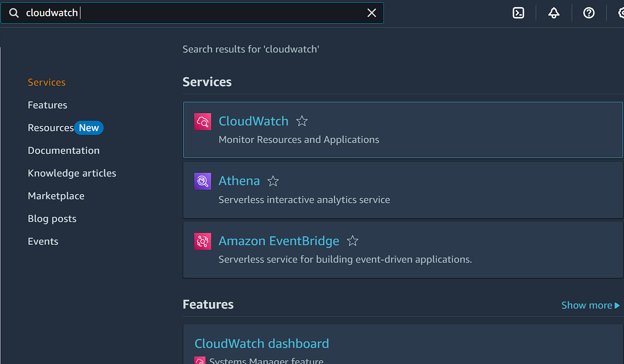
Task: Open the settings gear icon
Action: coord(621,13)
